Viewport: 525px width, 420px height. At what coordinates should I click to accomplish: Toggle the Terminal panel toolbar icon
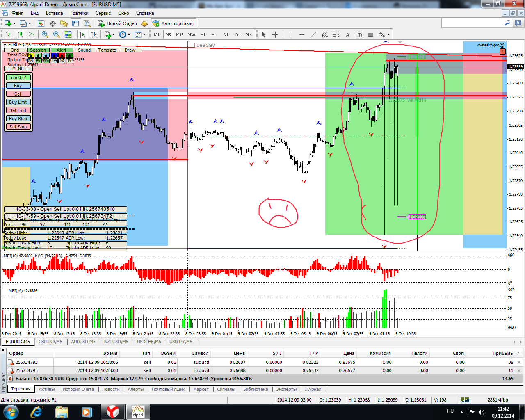coord(75,23)
